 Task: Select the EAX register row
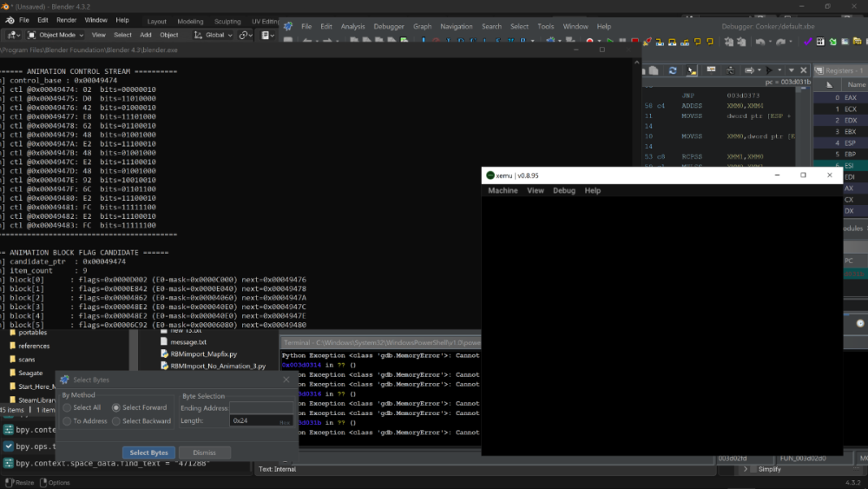(841, 97)
